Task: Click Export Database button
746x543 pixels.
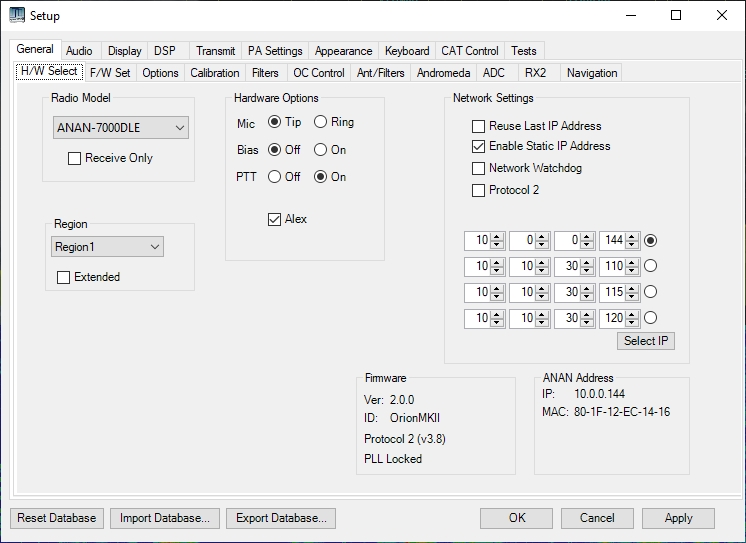Action: click(x=280, y=518)
